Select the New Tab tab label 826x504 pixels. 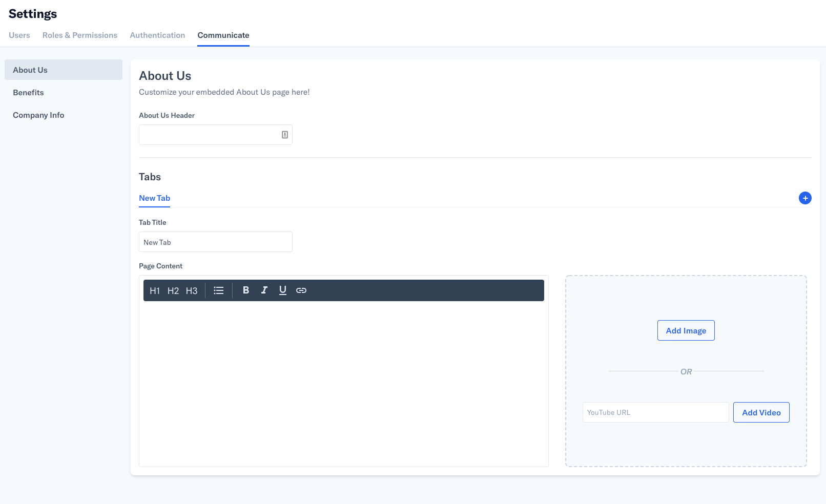pos(154,198)
